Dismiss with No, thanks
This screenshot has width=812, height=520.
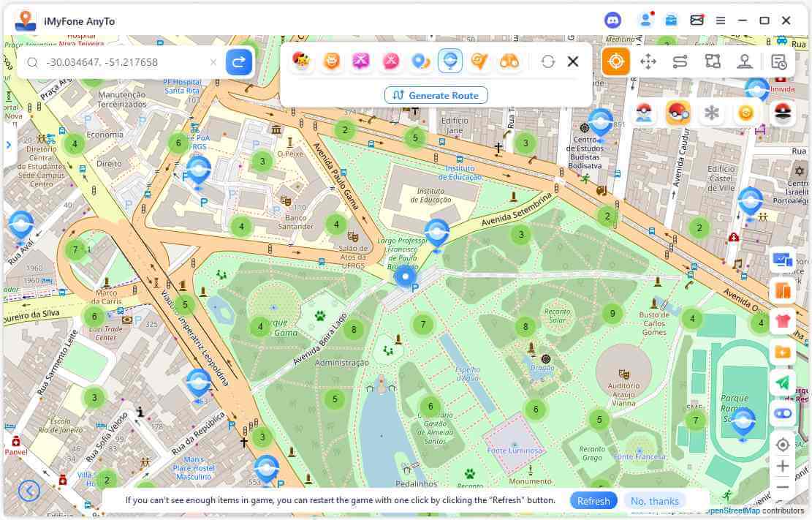click(655, 501)
